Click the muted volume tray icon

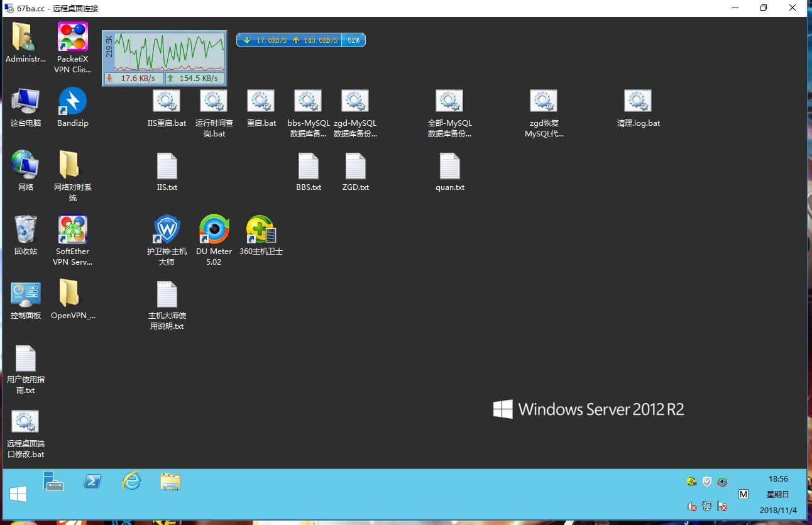(x=692, y=506)
